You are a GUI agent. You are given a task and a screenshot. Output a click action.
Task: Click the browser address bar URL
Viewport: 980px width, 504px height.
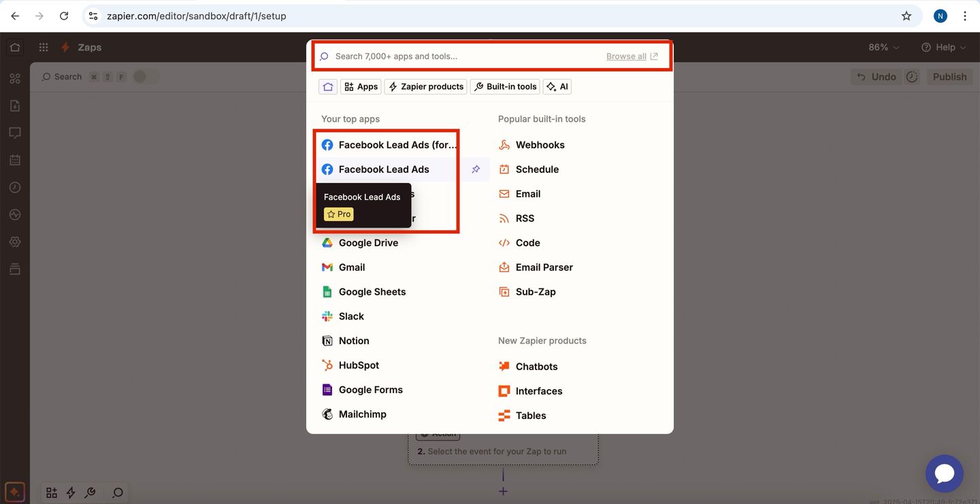[x=196, y=16]
